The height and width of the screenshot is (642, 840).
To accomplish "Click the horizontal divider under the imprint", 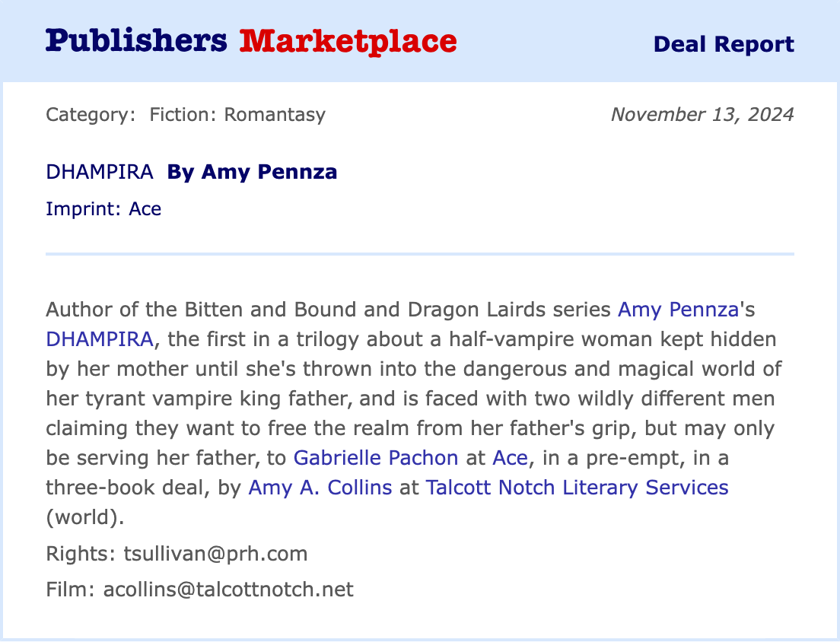I will (420, 253).
